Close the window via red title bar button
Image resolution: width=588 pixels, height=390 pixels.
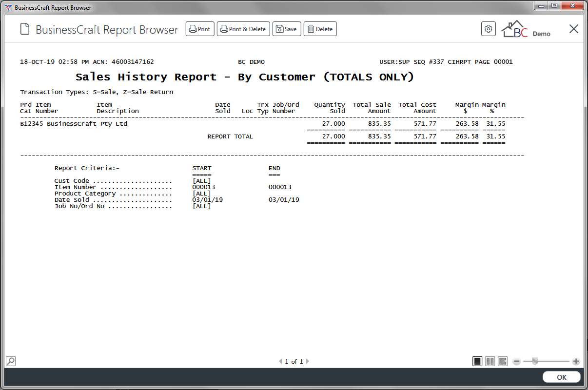click(x=572, y=5)
